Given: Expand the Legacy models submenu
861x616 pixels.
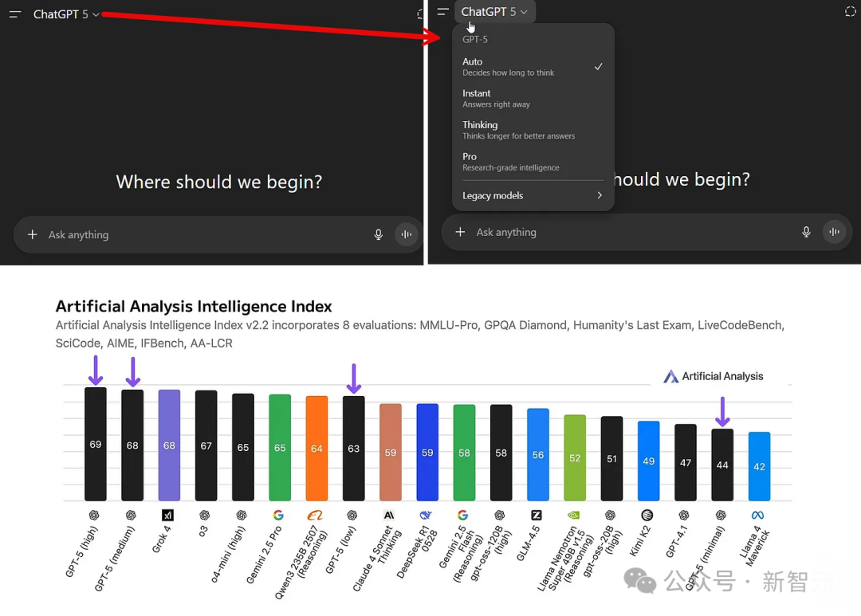Looking at the screenshot, I should [x=533, y=196].
